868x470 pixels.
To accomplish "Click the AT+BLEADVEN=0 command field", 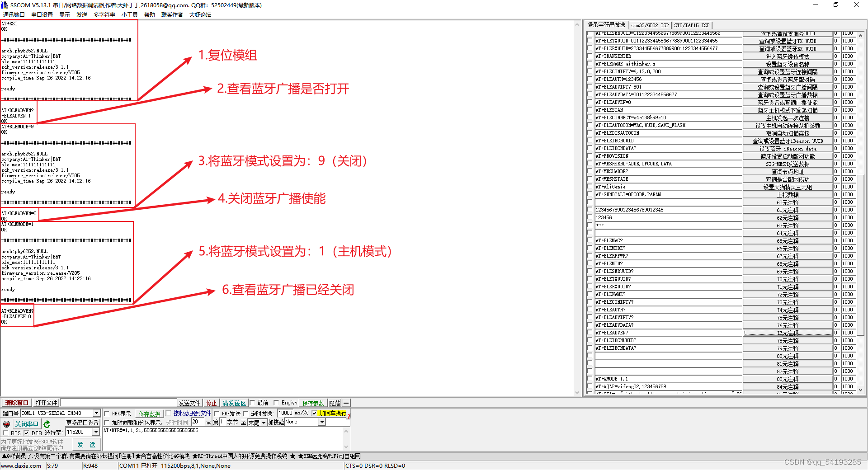I will (668, 103).
